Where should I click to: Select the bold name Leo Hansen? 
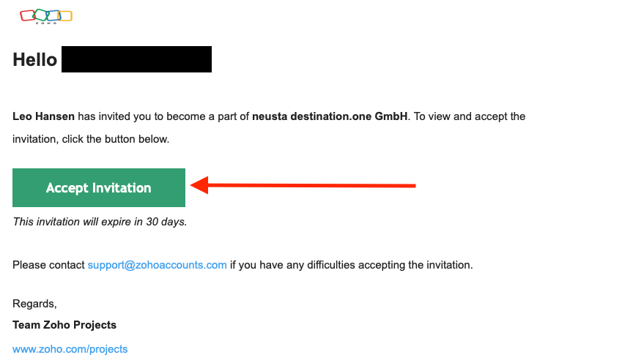click(43, 116)
